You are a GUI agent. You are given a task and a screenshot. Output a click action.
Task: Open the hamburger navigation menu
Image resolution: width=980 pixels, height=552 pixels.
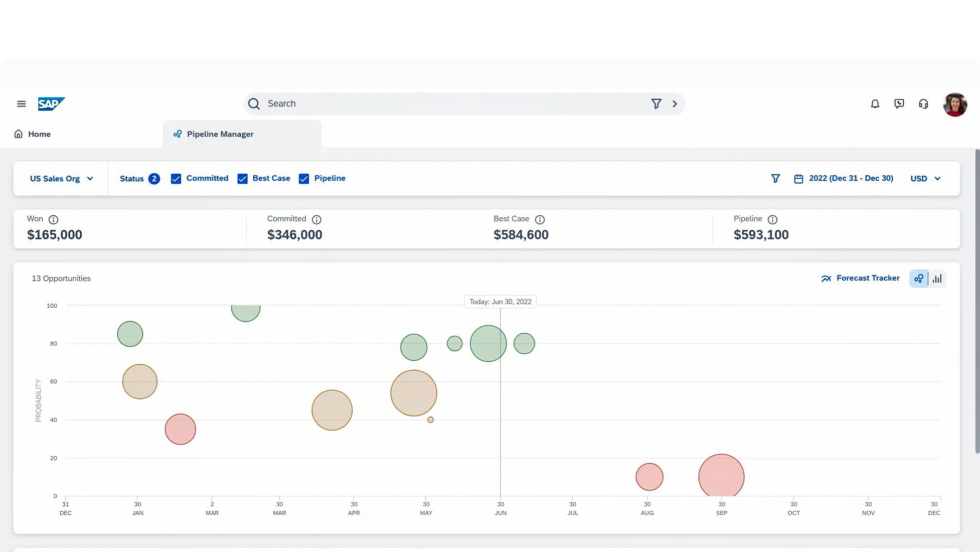21,104
